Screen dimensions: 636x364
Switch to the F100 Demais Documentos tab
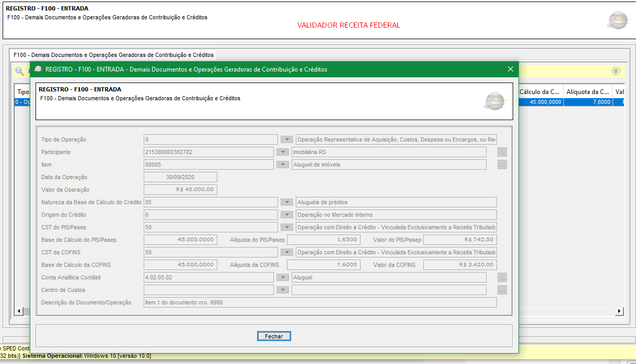(x=112, y=54)
